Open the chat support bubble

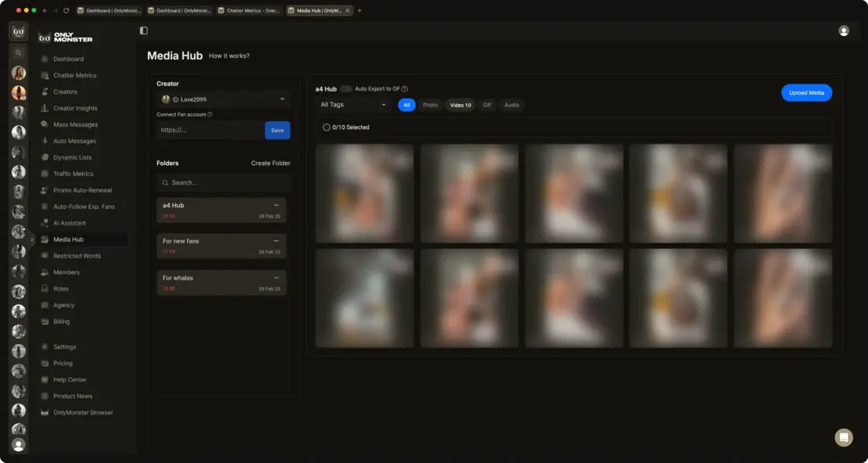coord(844,437)
